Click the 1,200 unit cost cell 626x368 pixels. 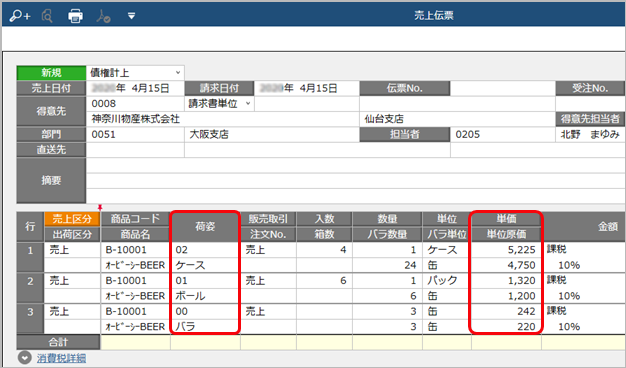coord(506,296)
